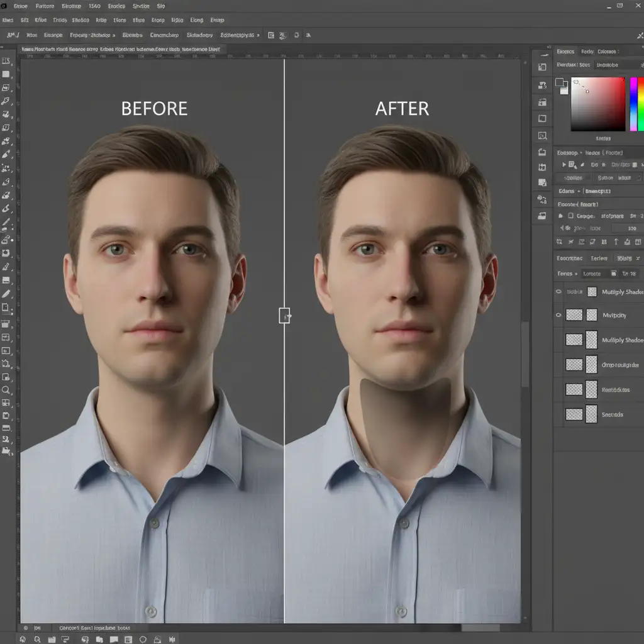Image resolution: width=644 pixels, height=644 pixels.
Task: Expand the Edans panel section
Action: [567, 191]
